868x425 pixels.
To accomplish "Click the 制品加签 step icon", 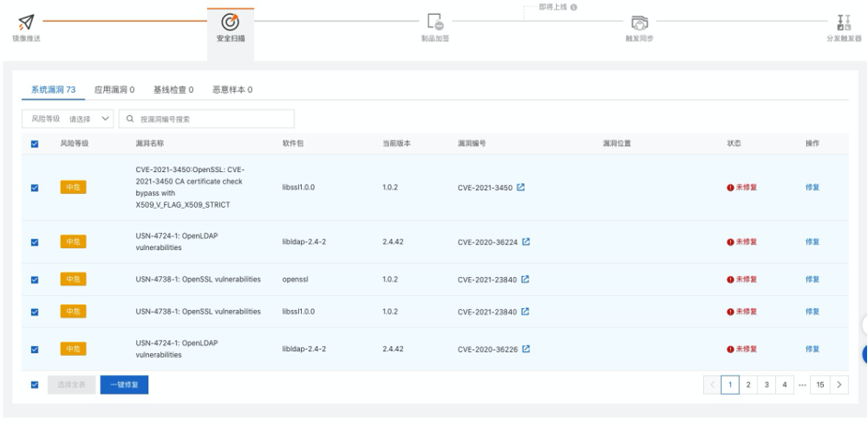I will [x=435, y=22].
